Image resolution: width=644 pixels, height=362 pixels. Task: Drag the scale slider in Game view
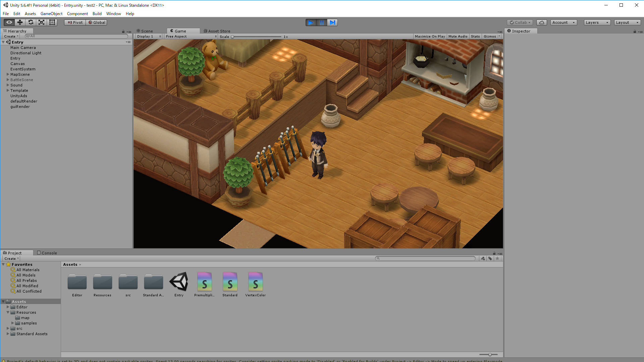click(x=232, y=36)
